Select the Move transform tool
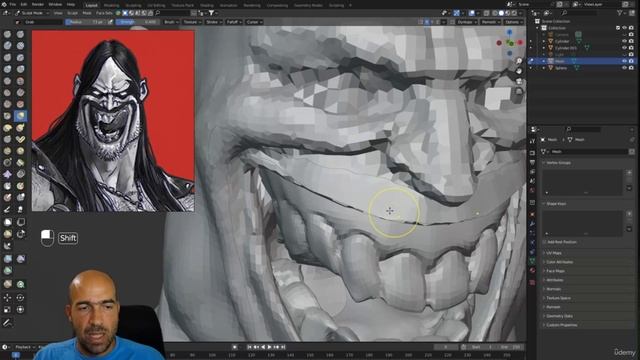 coord(7,298)
